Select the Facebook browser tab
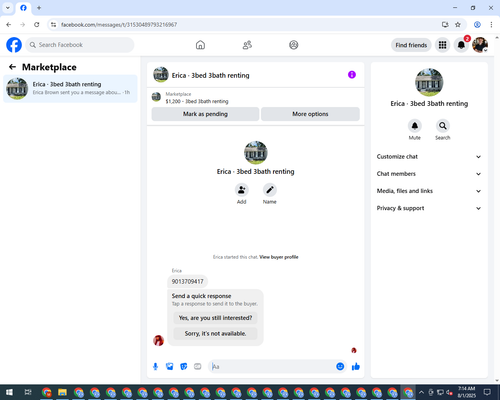The height and width of the screenshot is (400, 500). coord(23,8)
